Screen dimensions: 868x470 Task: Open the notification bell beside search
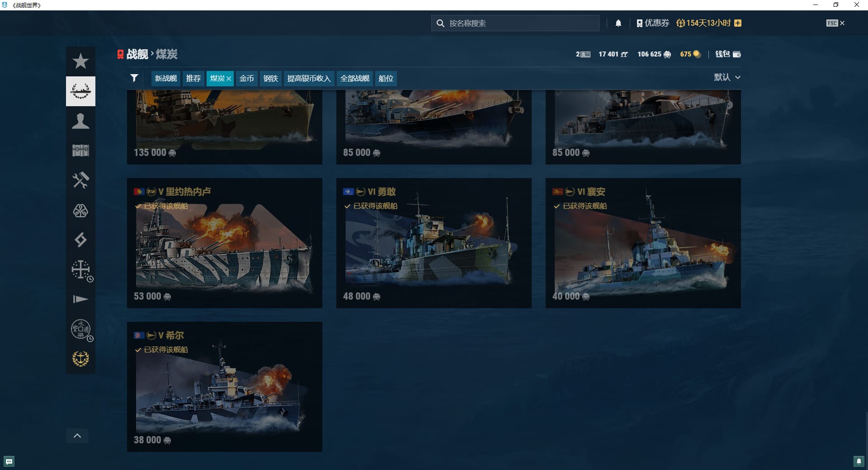[618, 23]
